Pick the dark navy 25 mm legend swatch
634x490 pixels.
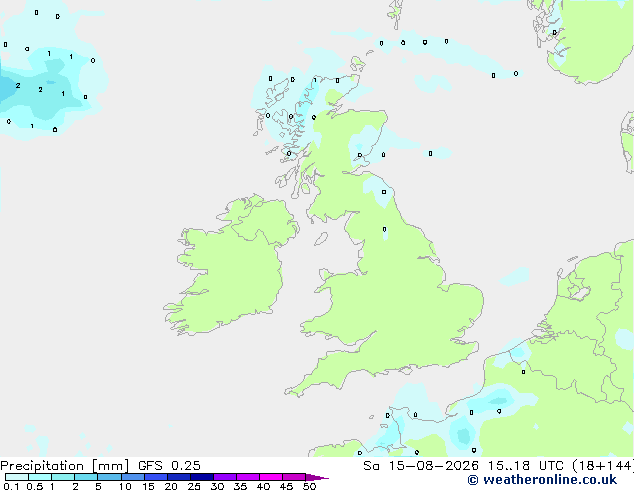coord(202,477)
